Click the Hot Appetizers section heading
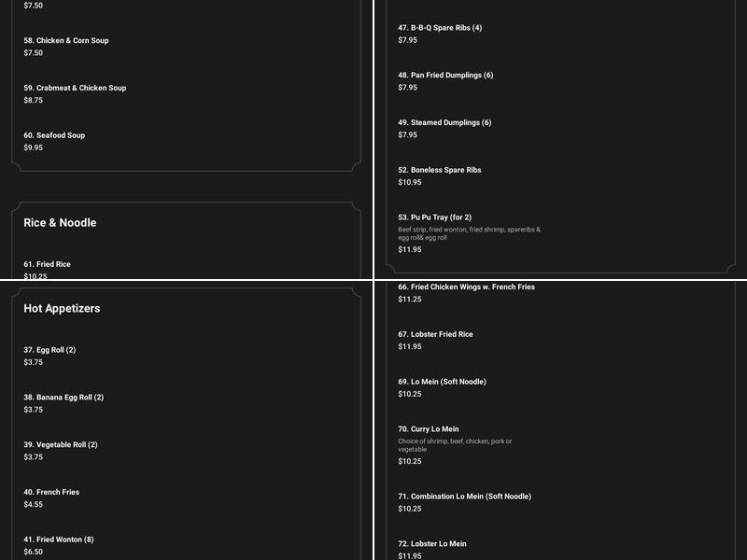This screenshot has width=747, height=560. [x=62, y=308]
